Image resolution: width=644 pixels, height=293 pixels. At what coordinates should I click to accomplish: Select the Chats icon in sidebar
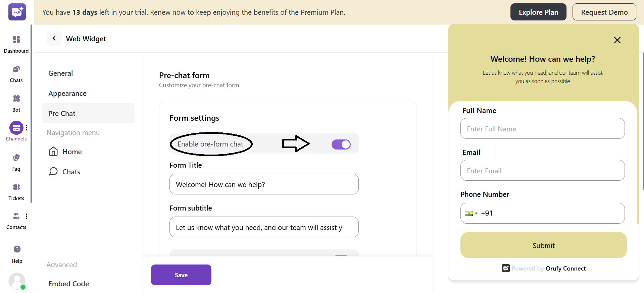click(16, 73)
